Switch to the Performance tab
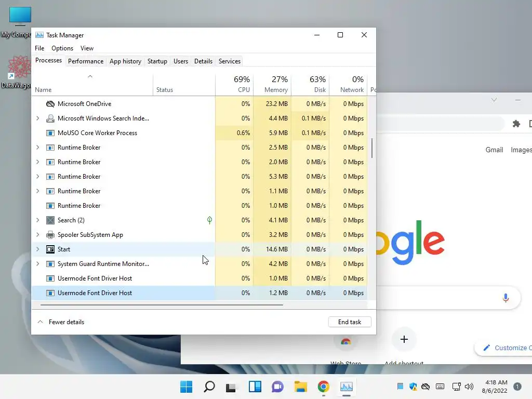Viewport: 532px width, 399px height. pos(86,61)
